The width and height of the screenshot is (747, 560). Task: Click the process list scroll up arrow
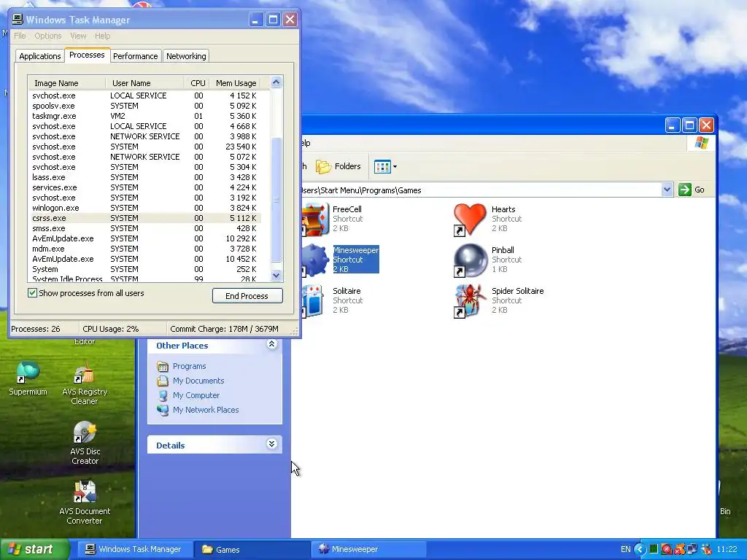(x=276, y=82)
